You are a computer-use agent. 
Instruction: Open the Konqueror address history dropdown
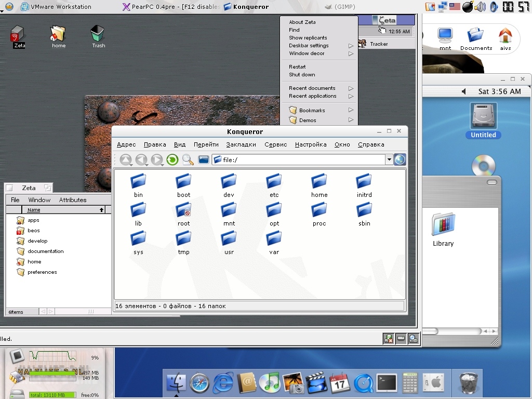coord(389,159)
